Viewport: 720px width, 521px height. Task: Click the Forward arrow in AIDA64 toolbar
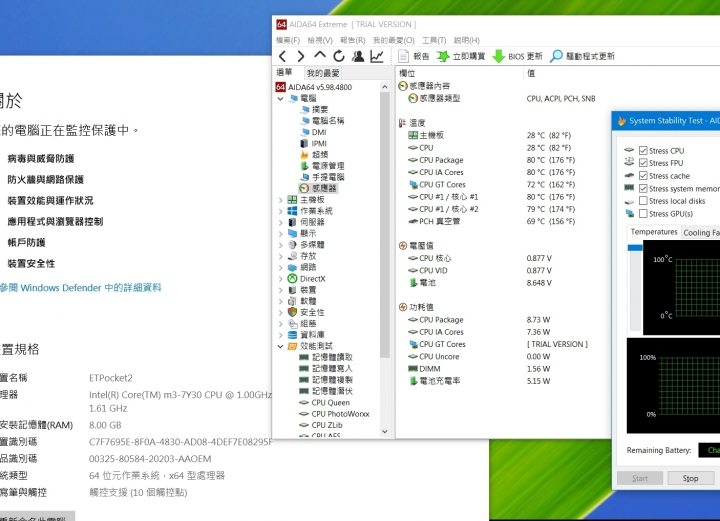pyautogui.click(x=301, y=56)
